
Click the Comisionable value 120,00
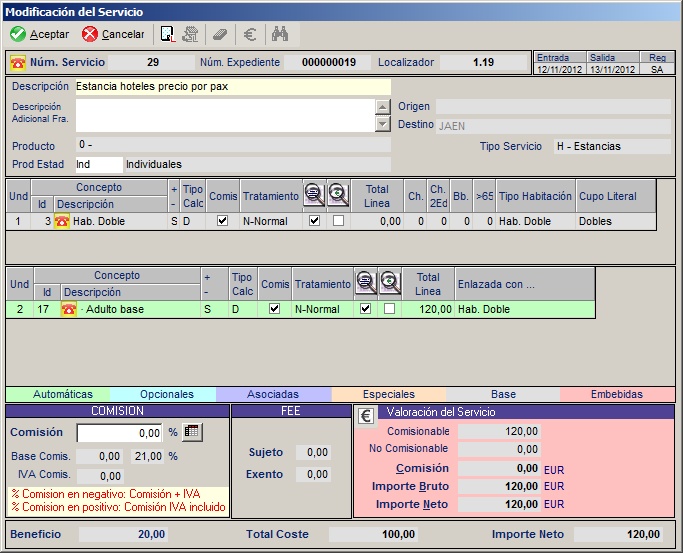click(x=499, y=432)
